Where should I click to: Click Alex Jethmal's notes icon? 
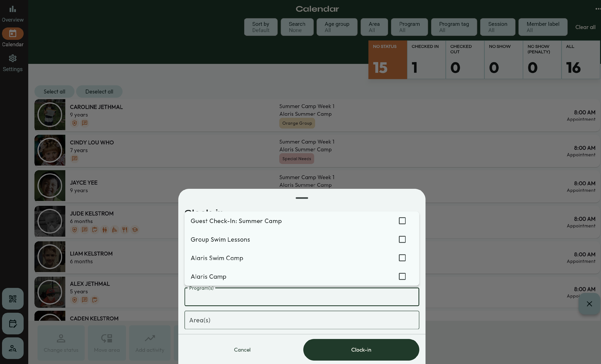[x=85, y=300]
